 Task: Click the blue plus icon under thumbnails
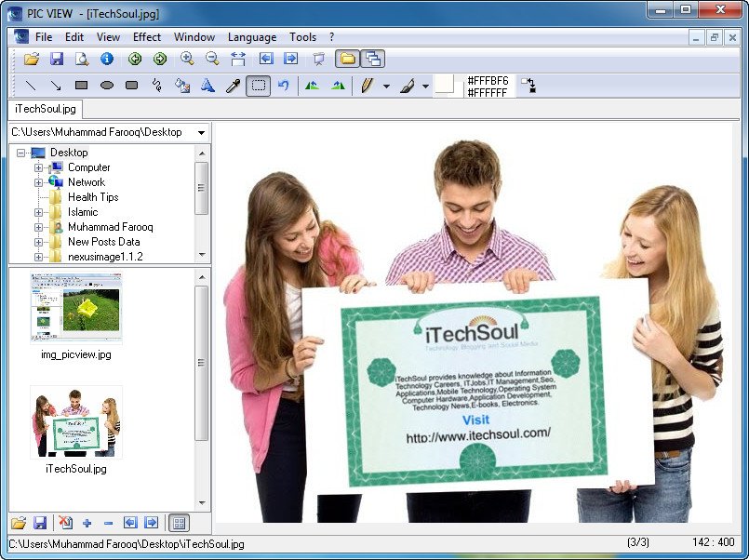(x=87, y=523)
